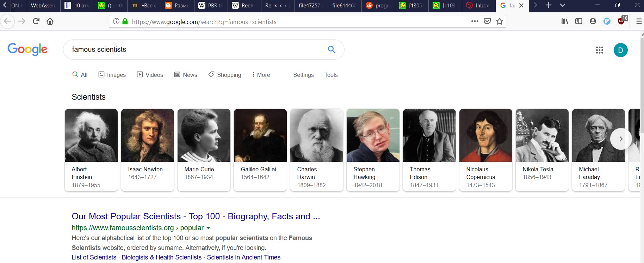Expand the cached options arrow beside famousscientists.org
The height and width of the screenshot is (263, 644).
pos(208,228)
